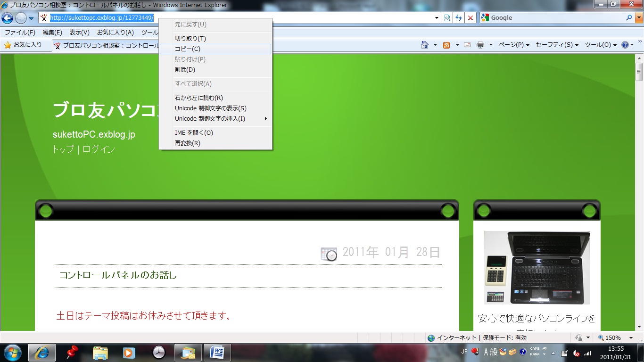Viewport: 644px width, 362px height.
Task: Click the ログイン link
Action: [99, 149]
